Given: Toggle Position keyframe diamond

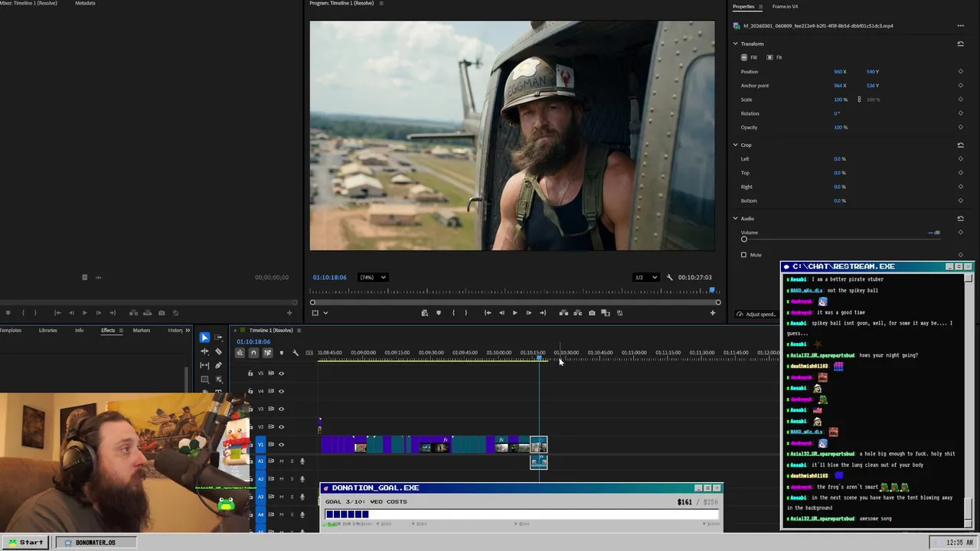Looking at the screenshot, I should (x=960, y=72).
